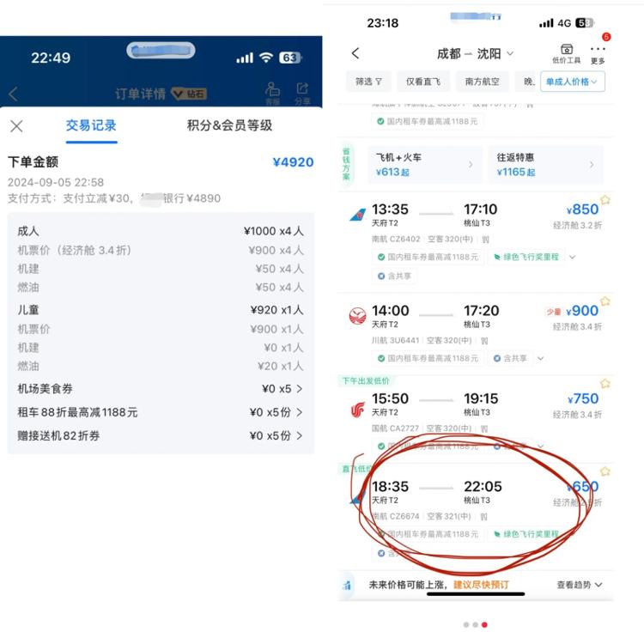
Task: Open the 更多 three-dot menu
Action: 598,54
